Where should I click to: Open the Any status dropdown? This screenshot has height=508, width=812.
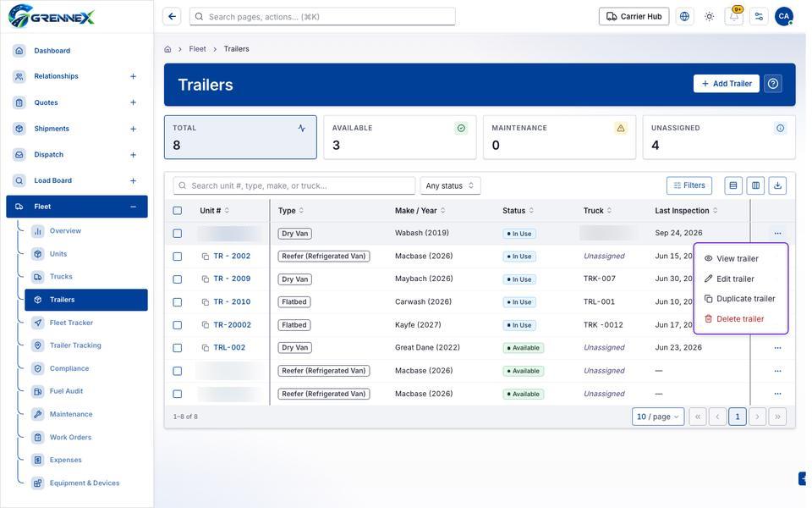[450, 185]
